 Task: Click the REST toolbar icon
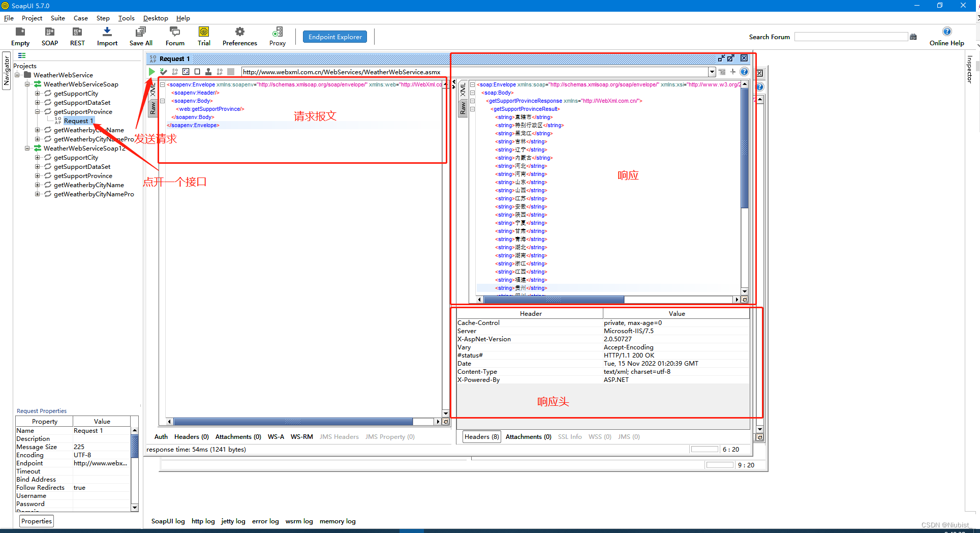coord(77,36)
